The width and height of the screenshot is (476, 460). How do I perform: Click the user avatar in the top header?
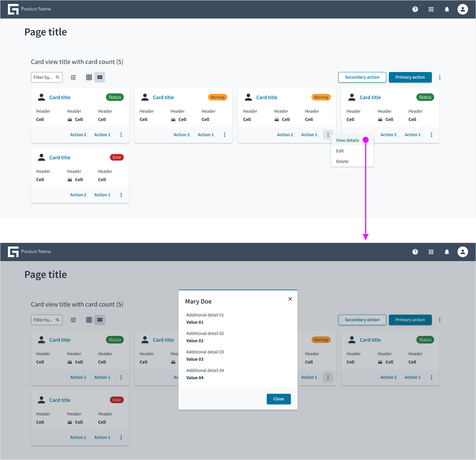(462, 9)
